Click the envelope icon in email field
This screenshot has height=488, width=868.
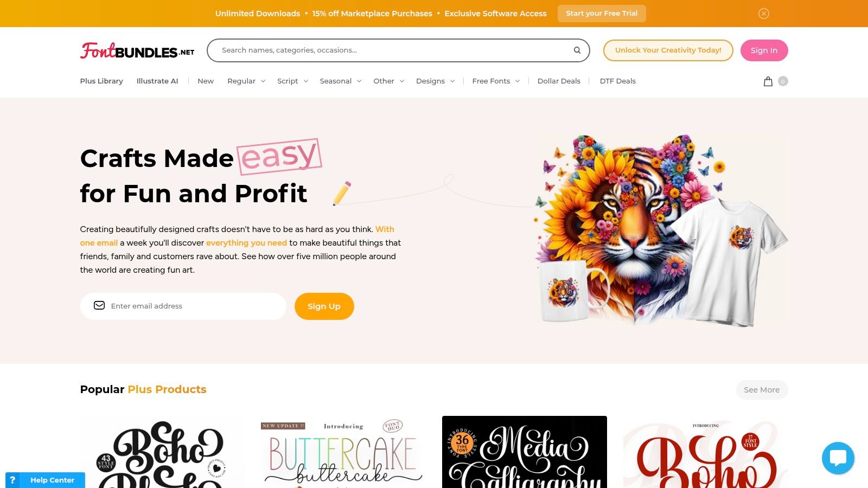click(99, 306)
